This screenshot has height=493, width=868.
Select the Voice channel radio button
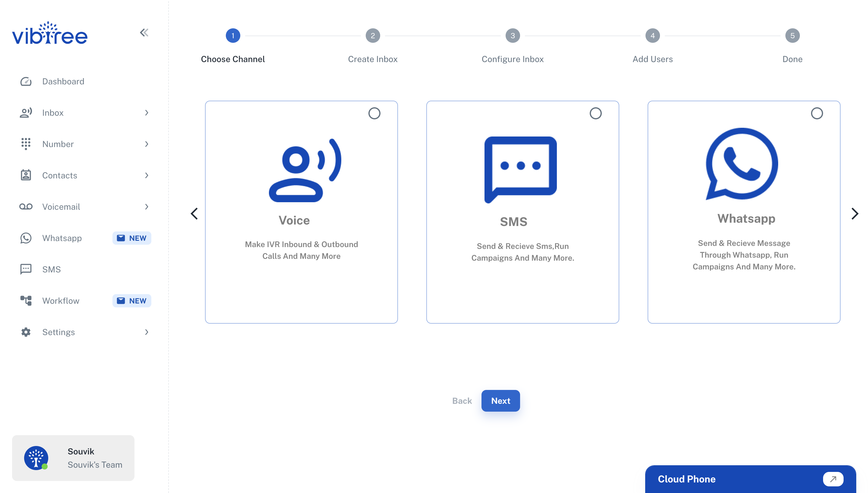(374, 113)
